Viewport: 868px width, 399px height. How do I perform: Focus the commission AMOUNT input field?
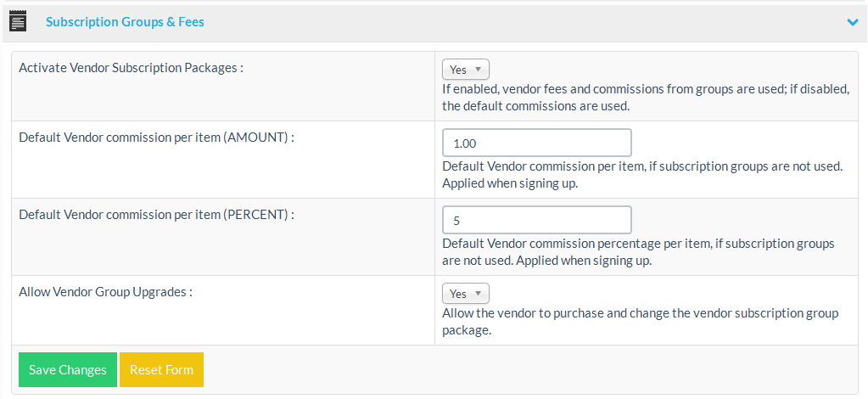pos(537,143)
